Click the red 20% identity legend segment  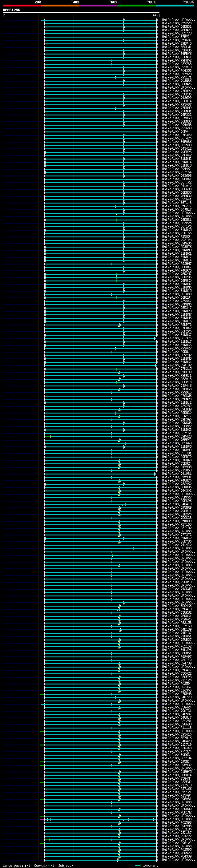[22, 6]
